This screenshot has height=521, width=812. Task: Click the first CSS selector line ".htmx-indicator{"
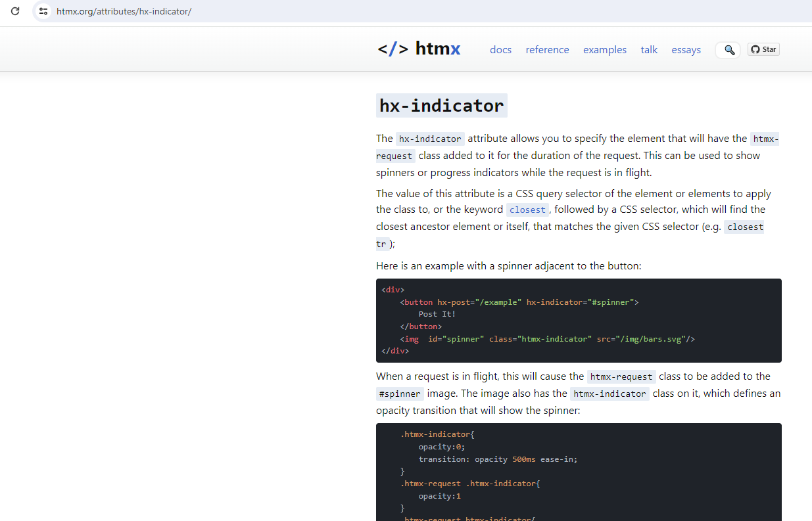(437, 434)
